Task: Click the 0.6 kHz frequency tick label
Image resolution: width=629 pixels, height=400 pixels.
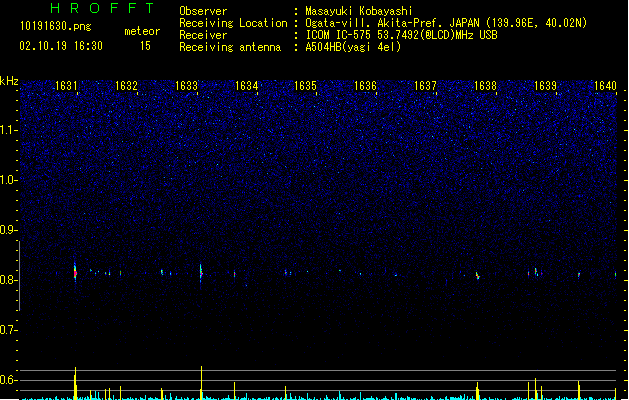Action: pos(8,380)
